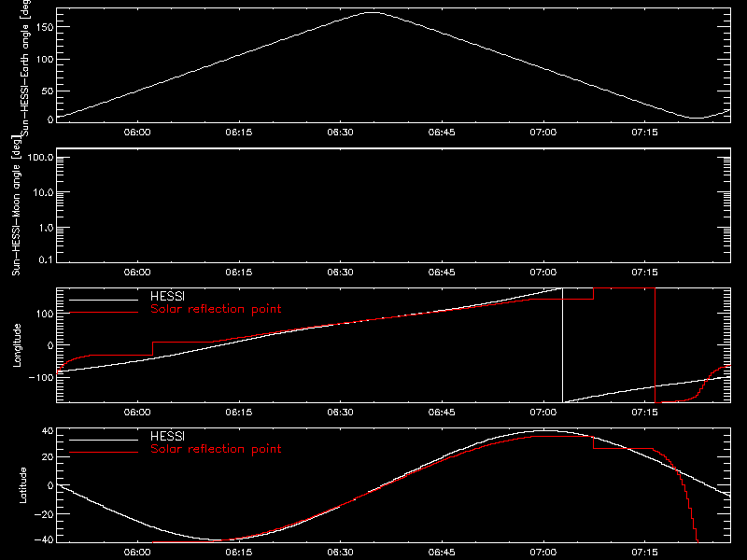Click 06:45 time label under Earth angle plot
The height and width of the screenshot is (560, 747).
click(x=442, y=132)
